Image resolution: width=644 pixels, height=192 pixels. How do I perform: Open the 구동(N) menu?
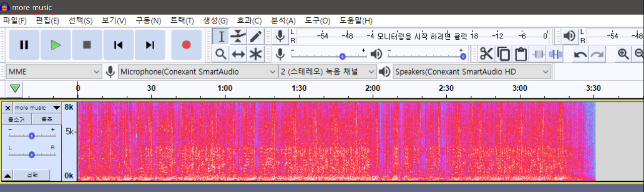(148, 21)
